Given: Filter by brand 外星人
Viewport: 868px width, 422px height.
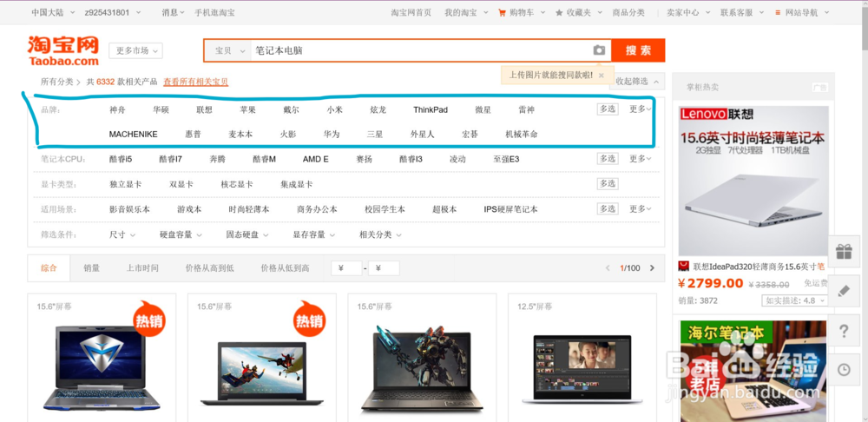Looking at the screenshot, I should click(423, 134).
